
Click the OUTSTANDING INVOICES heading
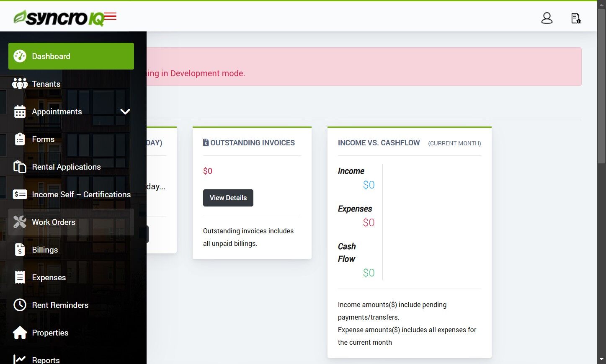pyautogui.click(x=253, y=143)
